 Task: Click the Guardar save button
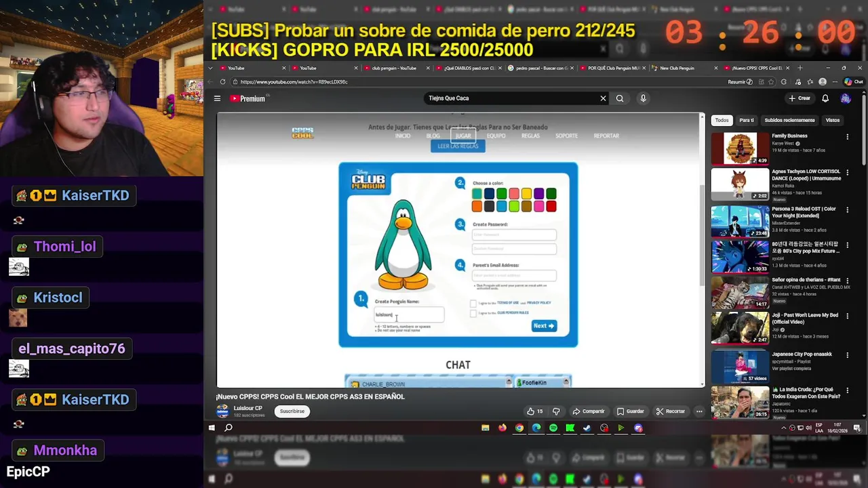click(x=630, y=411)
